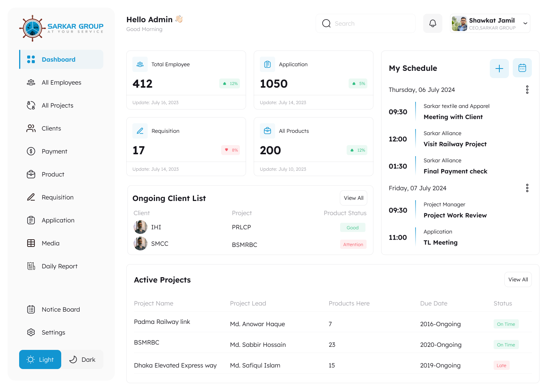Screen dimensions: 551x392
Task: Switch to Light theme
Action: click(x=40, y=359)
